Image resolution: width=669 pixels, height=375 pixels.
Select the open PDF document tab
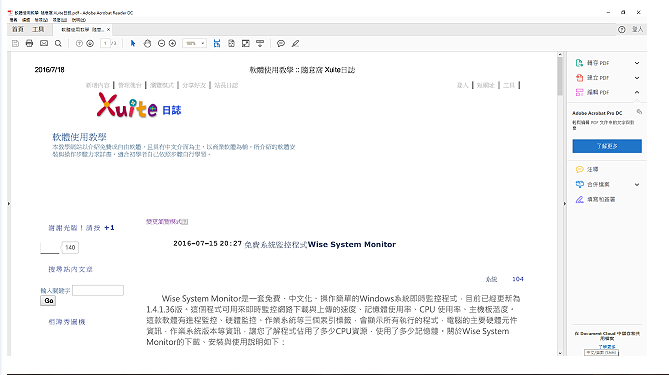pyautogui.click(x=82, y=30)
